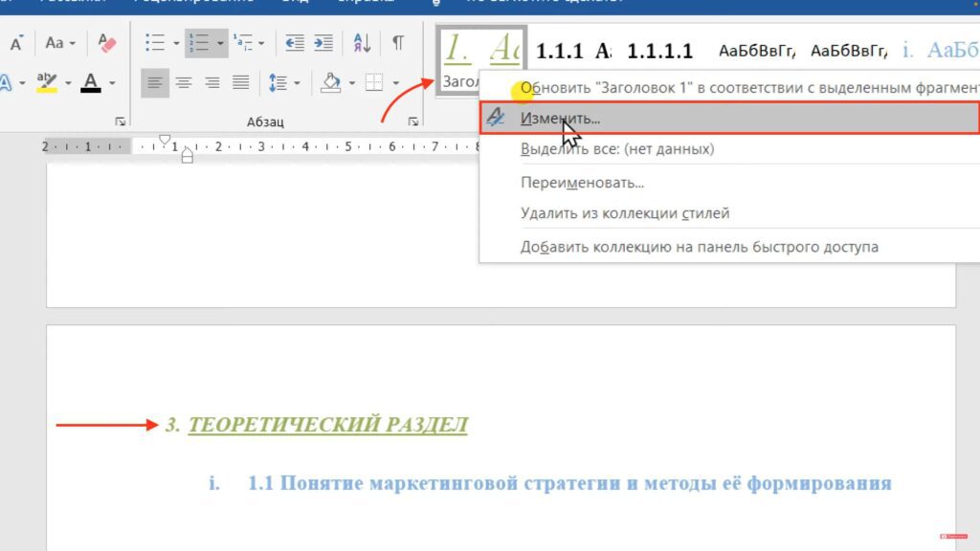Click the pencil icon beside Изменить
This screenshot has width=980, height=551.
click(496, 118)
